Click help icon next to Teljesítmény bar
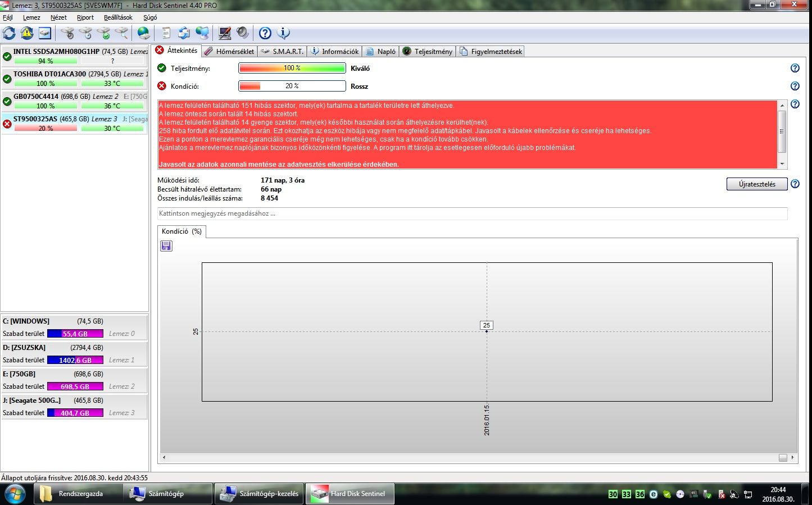This screenshot has width=812, height=505. click(x=795, y=68)
